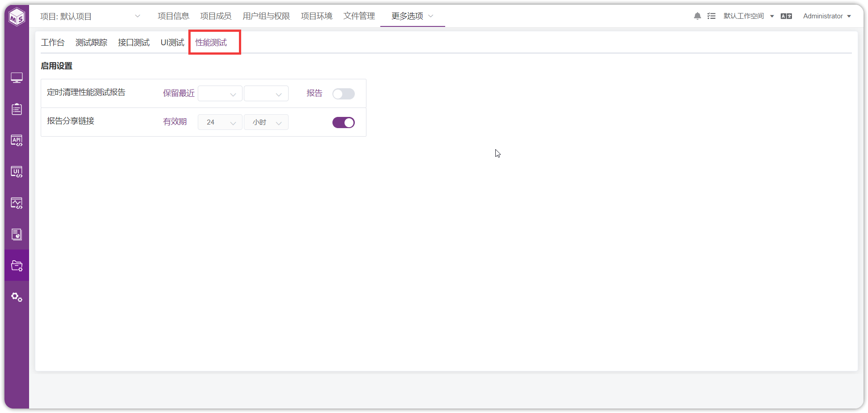Click the 定时清理性能测试报告 label text

(86, 92)
